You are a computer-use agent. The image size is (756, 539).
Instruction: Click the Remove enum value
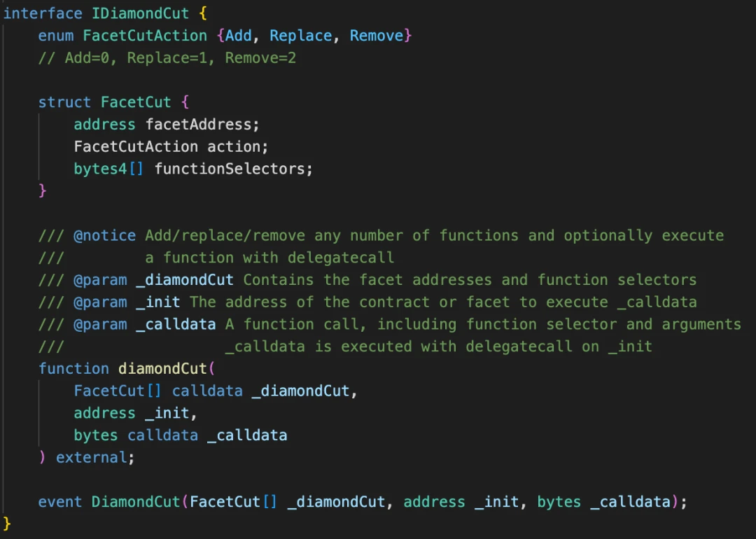(x=377, y=36)
